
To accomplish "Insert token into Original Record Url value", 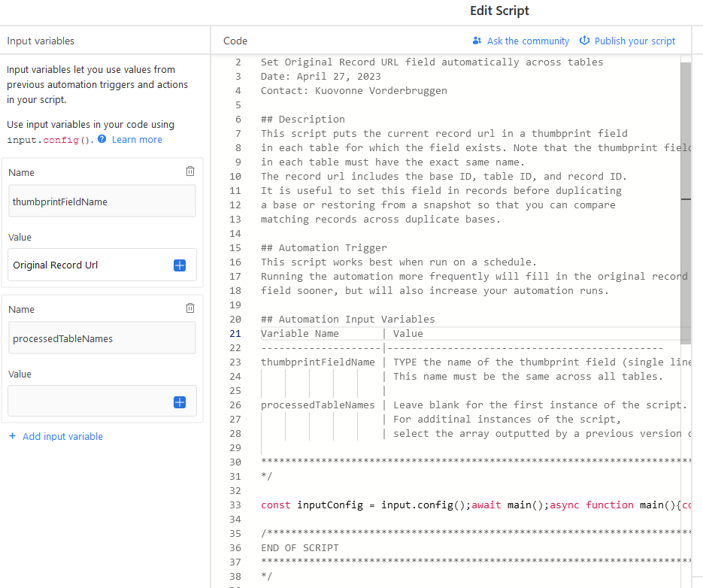I will pos(180,265).
